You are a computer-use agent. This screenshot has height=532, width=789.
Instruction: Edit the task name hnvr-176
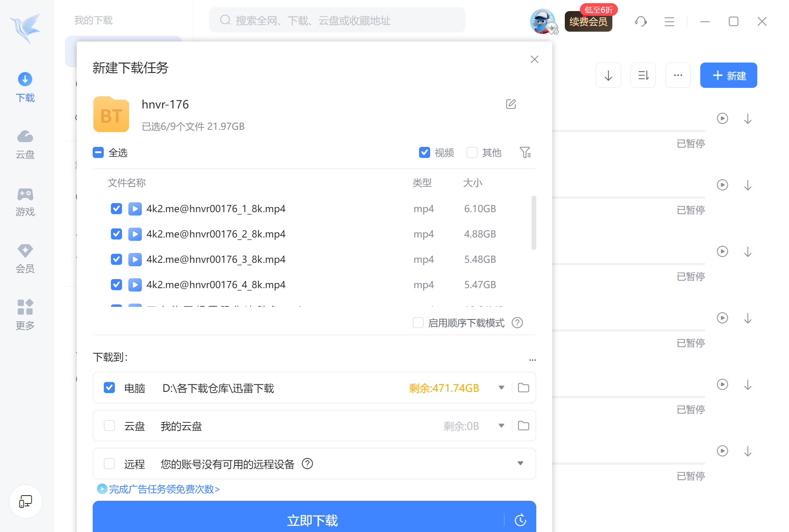tap(511, 104)
